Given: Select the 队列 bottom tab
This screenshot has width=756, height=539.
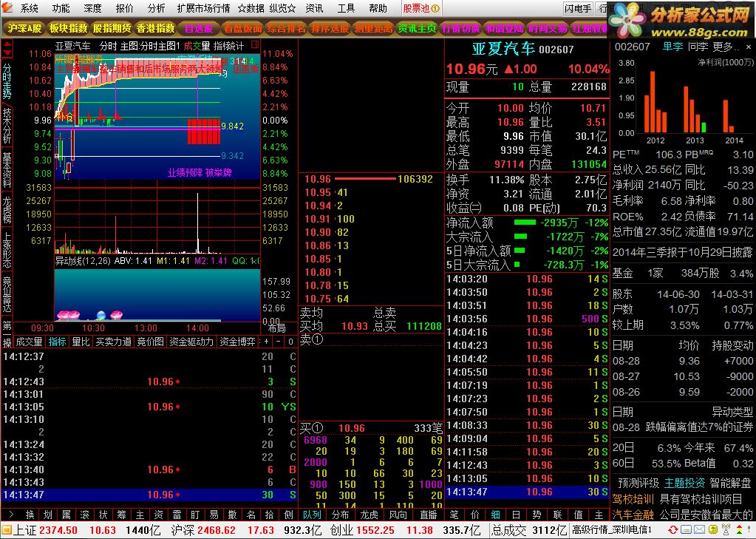Looking at the screenshot, I should point(311,515).
